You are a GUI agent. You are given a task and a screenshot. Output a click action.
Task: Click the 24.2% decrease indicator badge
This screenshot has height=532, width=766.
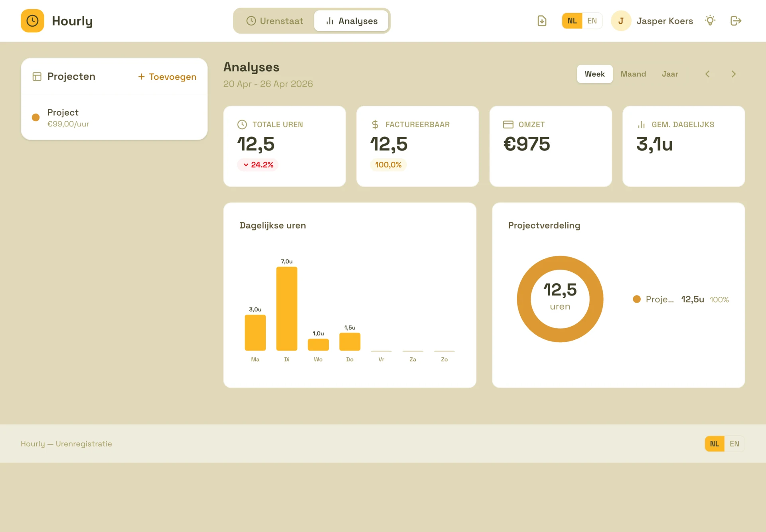[x=258, y=165]
